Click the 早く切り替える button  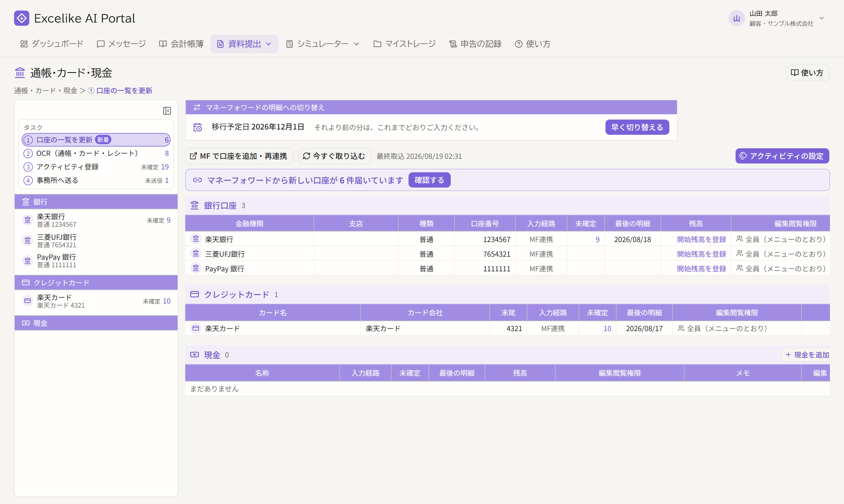[x=637, y=127]
